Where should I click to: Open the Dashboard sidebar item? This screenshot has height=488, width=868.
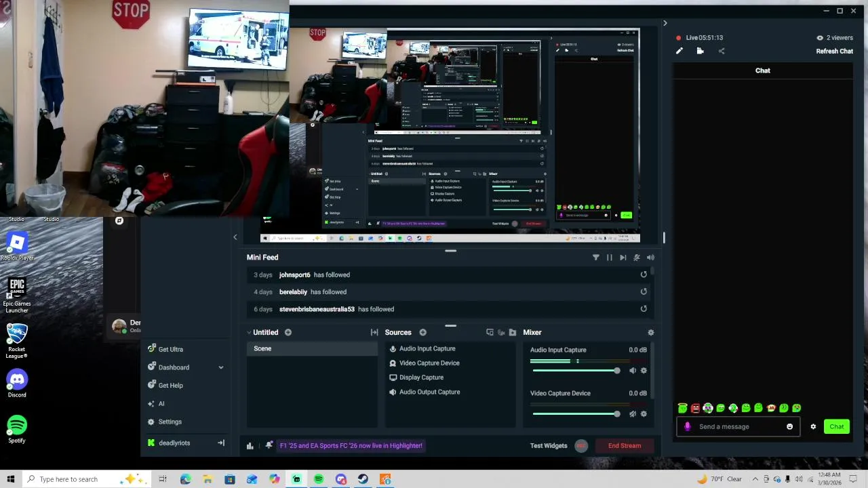pos(174,367)
